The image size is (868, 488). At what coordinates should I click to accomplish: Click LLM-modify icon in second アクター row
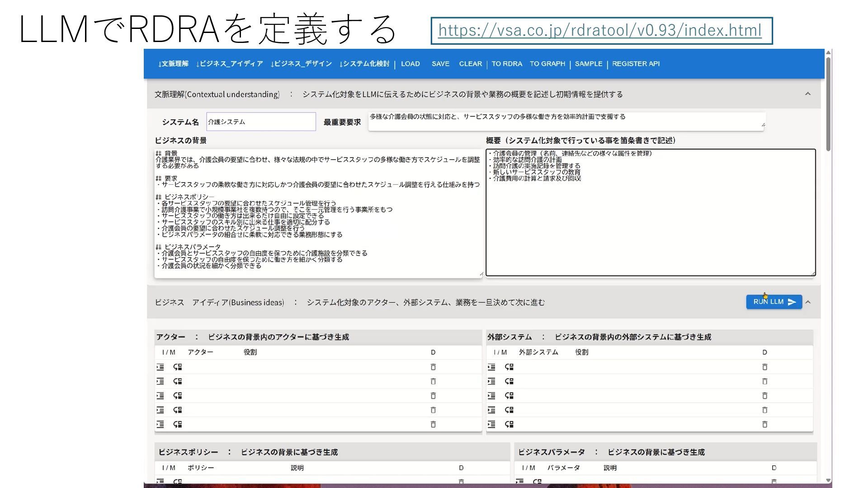[x=178, y=381]
